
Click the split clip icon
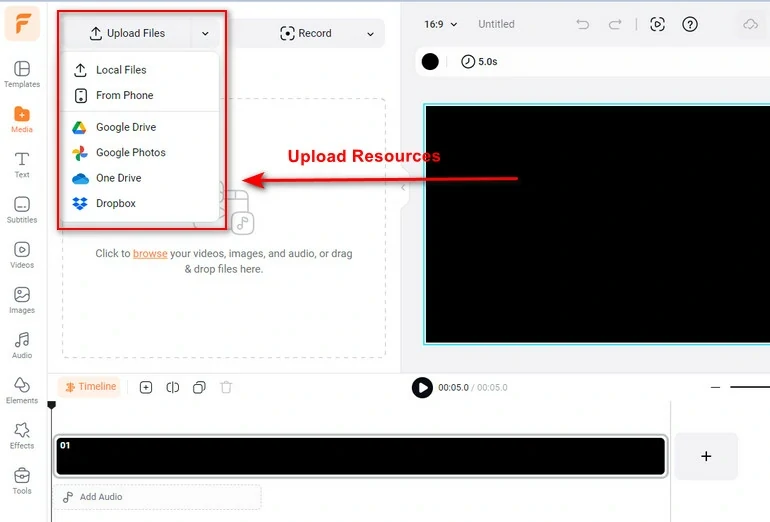[172, 387]
